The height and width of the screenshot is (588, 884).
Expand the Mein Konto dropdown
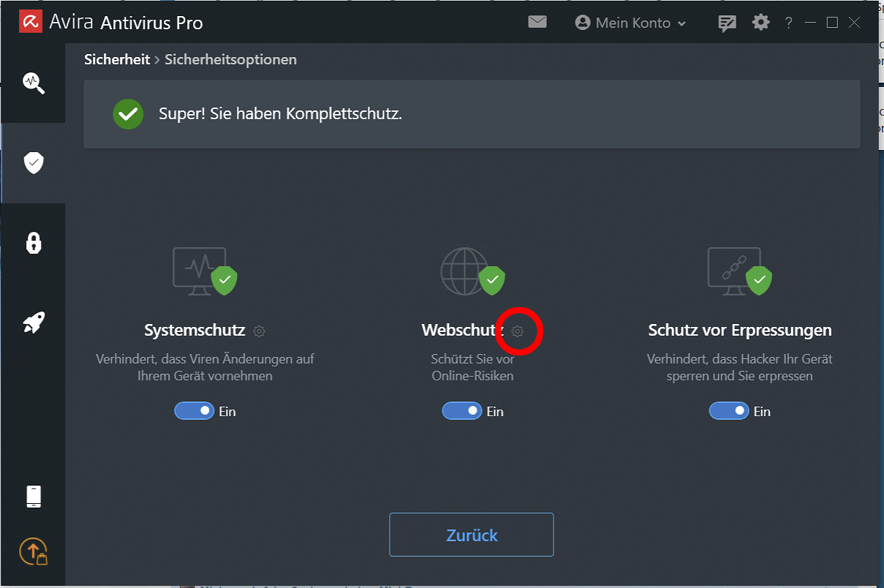[631, 23]
